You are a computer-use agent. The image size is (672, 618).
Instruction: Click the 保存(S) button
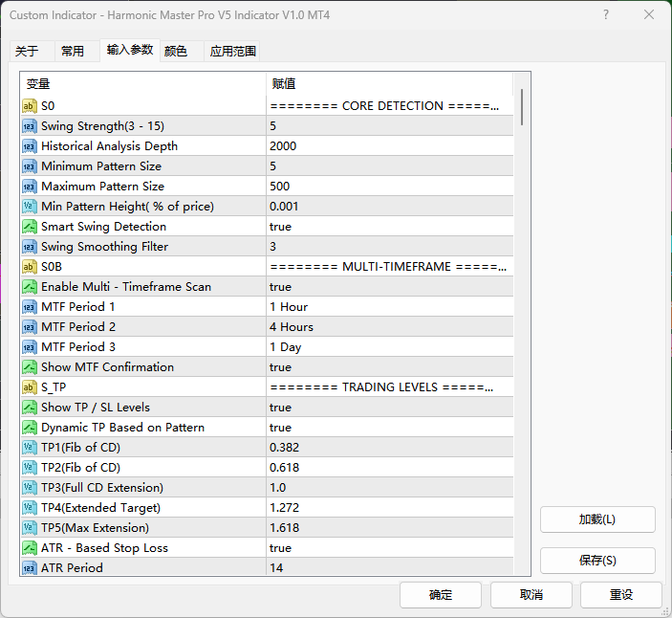(x=597, y=560)
